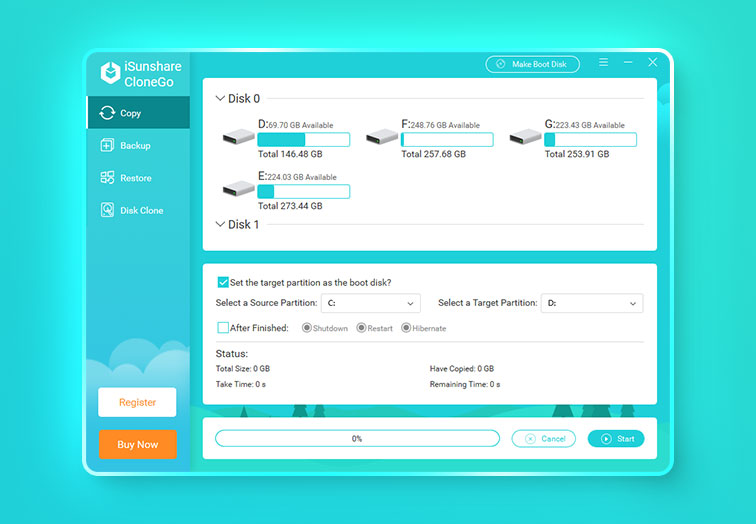Click the Backup plus-box icon
The width and height of the screenshot is (756, 524).
107,145
